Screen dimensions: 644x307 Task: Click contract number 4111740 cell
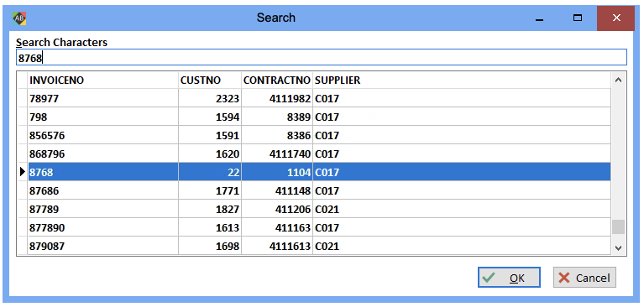[277, 153]
